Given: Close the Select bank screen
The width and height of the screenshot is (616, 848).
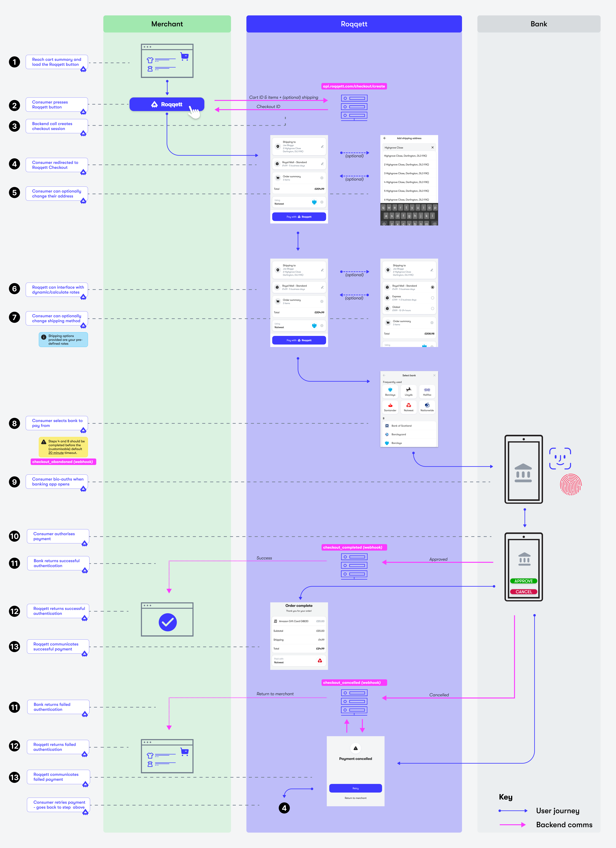Looking at the screenshot, I should tap(434, 375).
